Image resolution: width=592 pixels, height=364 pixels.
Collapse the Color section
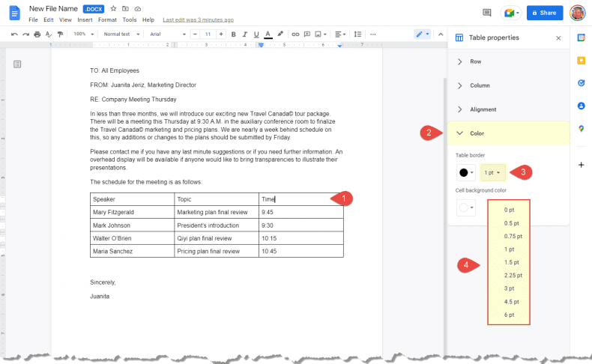click(476, 133)
